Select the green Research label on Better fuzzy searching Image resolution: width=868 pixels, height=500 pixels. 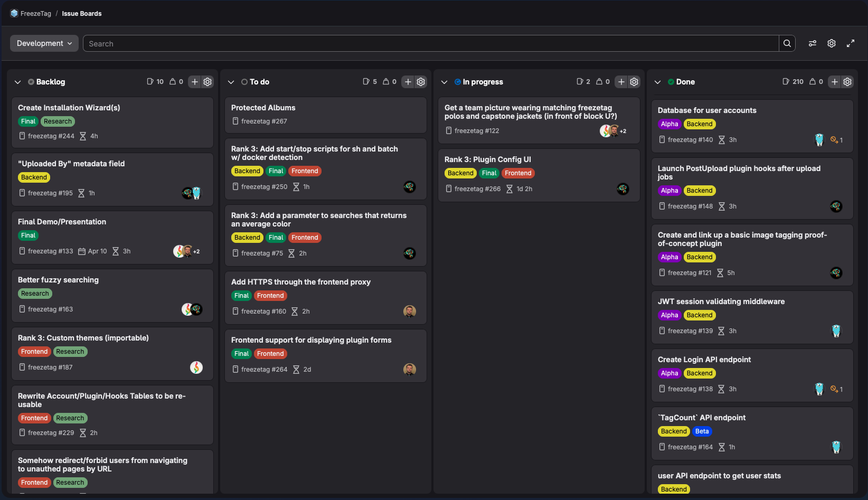35,294
